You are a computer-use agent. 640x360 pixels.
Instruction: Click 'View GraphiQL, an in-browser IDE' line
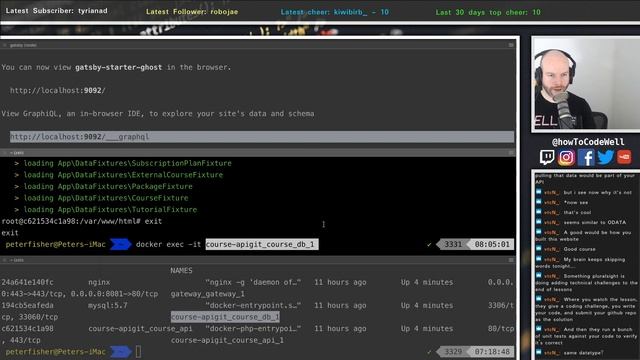click(158, 113)
